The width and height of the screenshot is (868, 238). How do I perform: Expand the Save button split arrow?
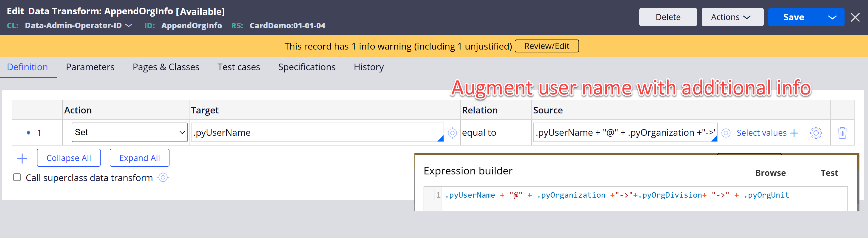tap(832, 17)
